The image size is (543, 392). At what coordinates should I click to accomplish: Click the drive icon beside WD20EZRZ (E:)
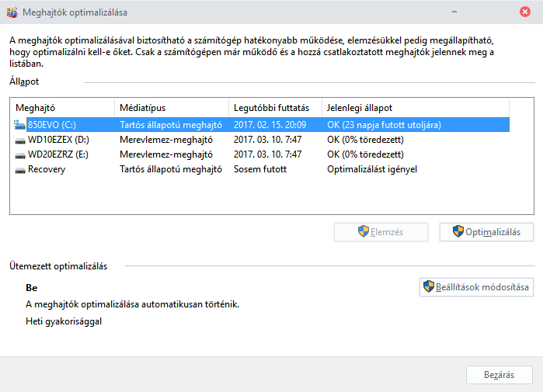[20, 154]
